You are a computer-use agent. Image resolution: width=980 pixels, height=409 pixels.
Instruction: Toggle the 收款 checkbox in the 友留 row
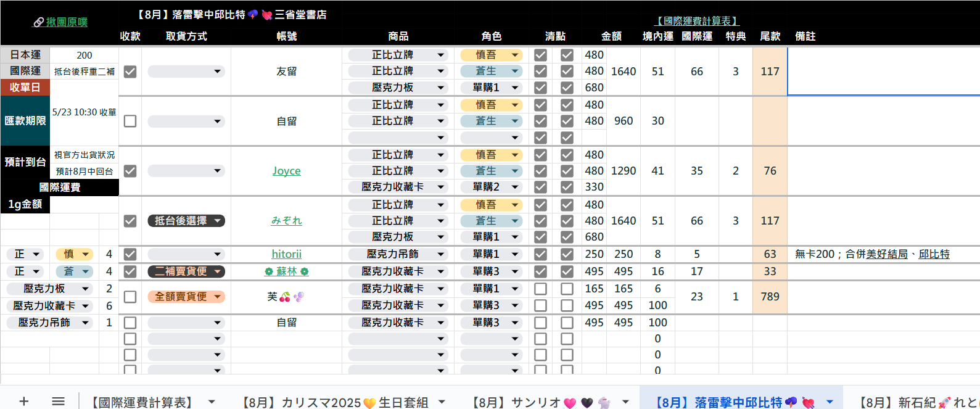coord(130,72)
